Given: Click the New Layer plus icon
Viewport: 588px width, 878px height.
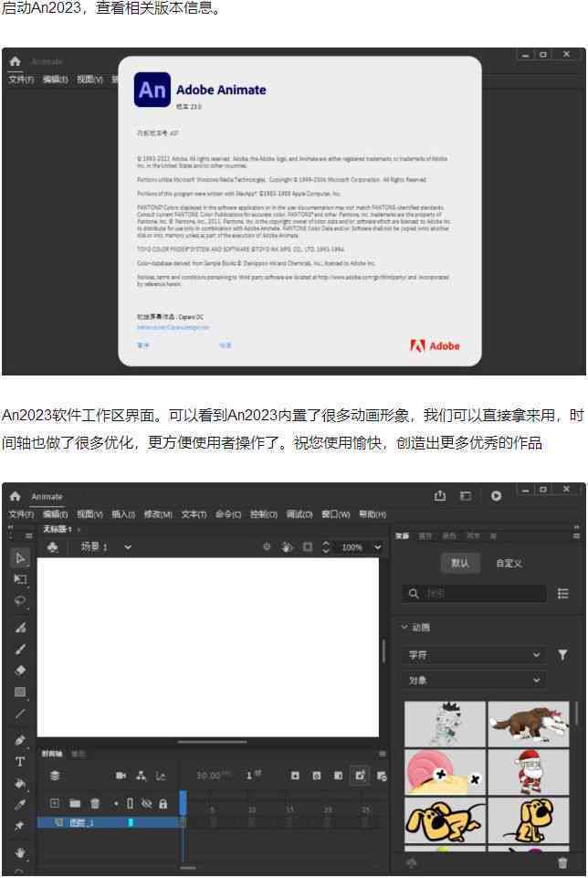Looking at the screenshot, I should click(x=54, y=803).
